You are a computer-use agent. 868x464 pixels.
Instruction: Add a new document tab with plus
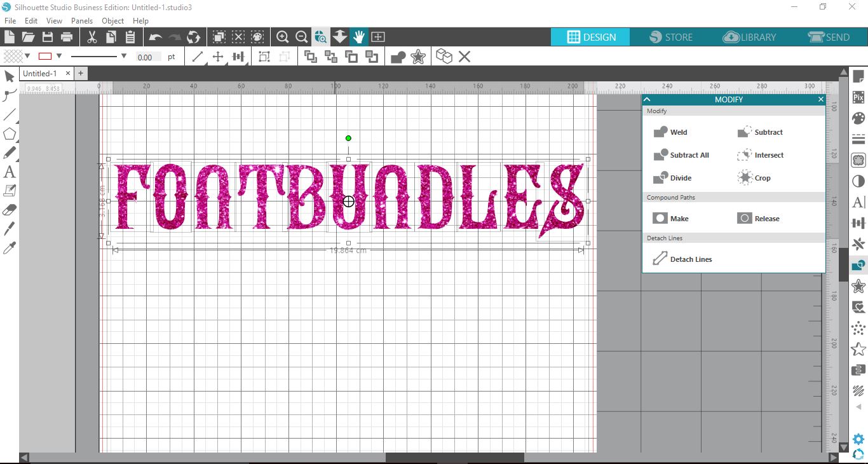click(x=81, y=74)
